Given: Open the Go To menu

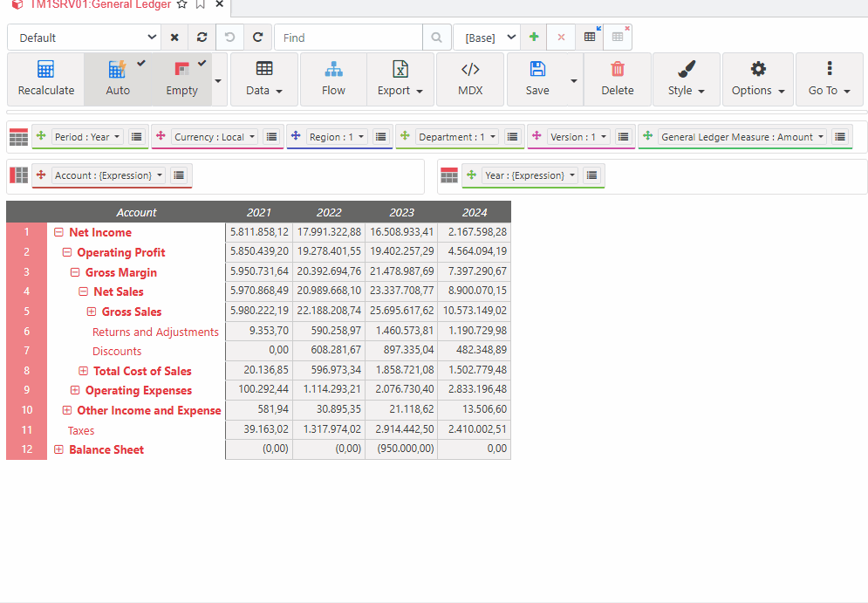Looking at the screenshot, I should click(829, 79).
